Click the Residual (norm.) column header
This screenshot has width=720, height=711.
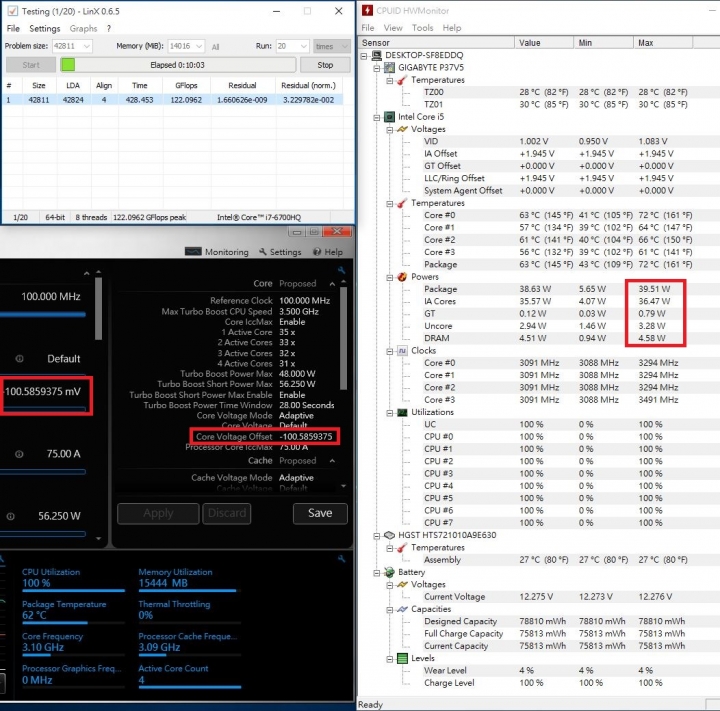click(x=309, y=85)
